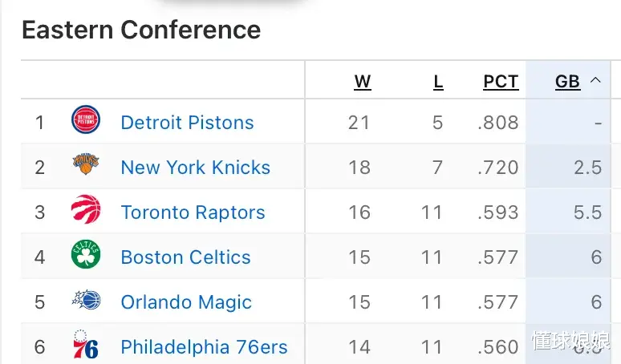Click the Toronto Raptors logo icon
The height and width of the screenshot is (364, 621).
86,212
